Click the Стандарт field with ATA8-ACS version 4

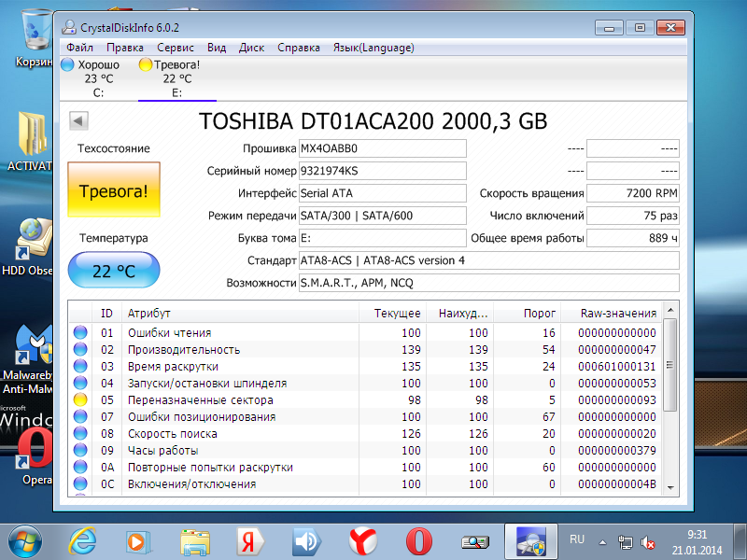point(489,260)
